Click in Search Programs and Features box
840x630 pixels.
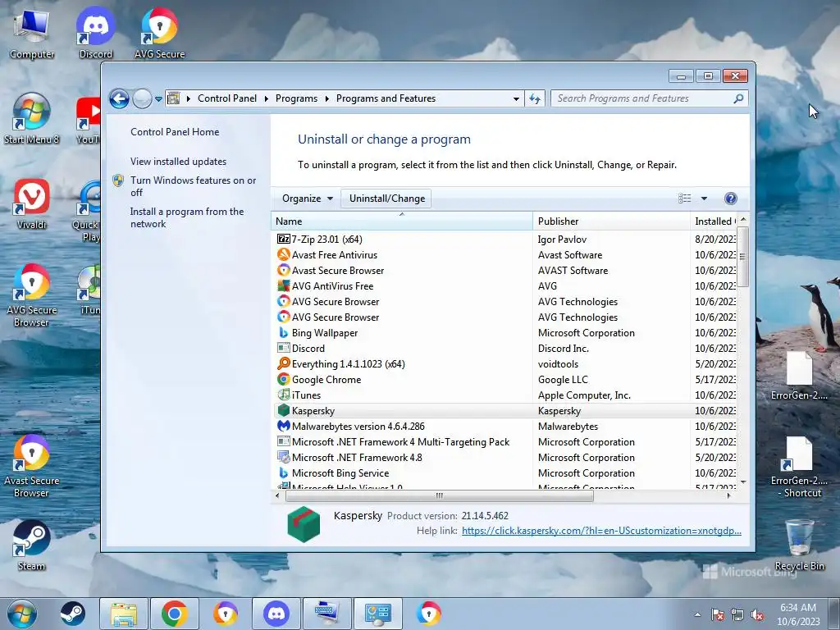[643, 98]
